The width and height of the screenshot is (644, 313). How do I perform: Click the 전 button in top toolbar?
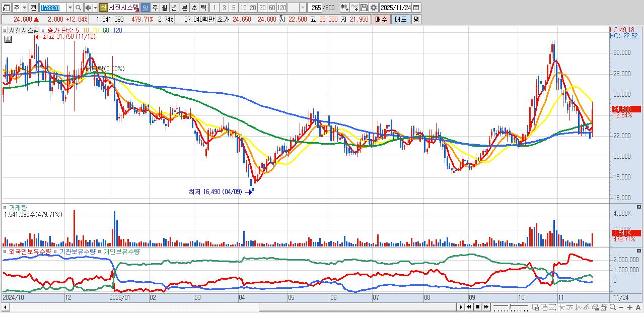pyautogui.click(x=33, y=8)
